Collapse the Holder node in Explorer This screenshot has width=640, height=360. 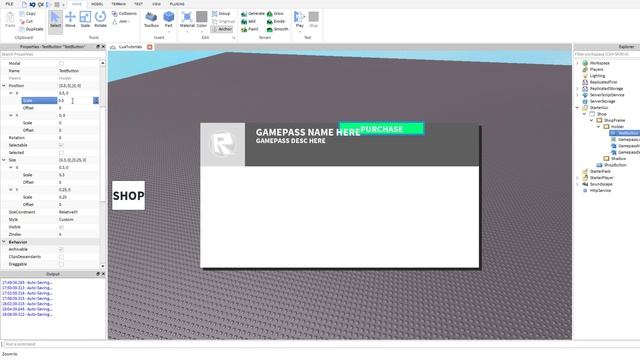point(599,127)
